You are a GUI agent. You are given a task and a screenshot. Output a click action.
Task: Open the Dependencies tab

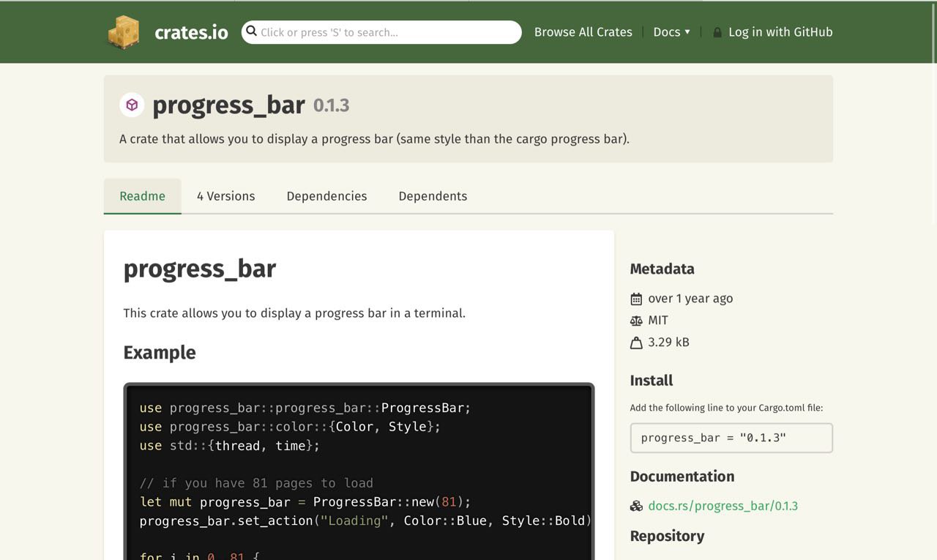tap(327, 196)
